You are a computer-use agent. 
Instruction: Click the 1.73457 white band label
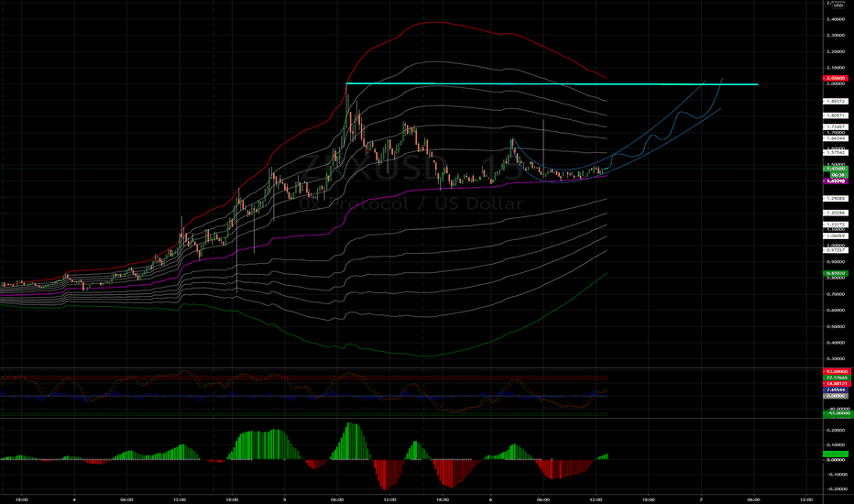click(837, 127)
